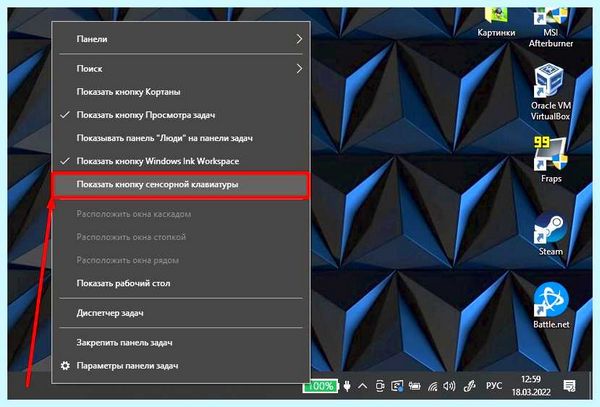
Task: Choose Расположить окна стопкой
Action: coord(181,237)
